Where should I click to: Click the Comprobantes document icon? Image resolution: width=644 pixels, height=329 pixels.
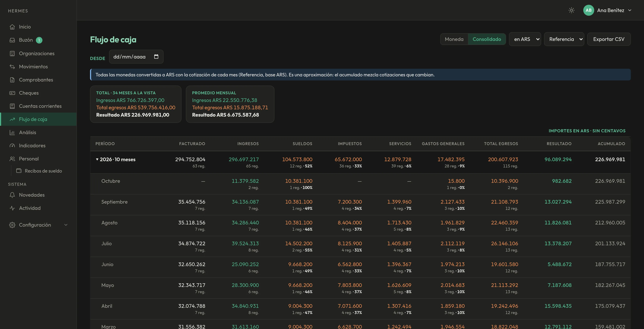click(12, 80)
